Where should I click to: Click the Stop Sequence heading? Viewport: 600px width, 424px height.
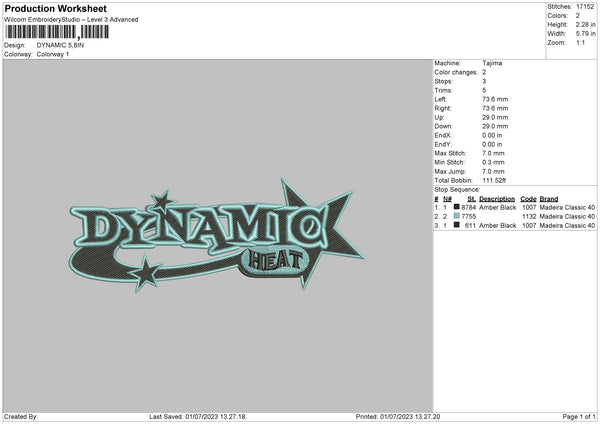coord(457,188)
